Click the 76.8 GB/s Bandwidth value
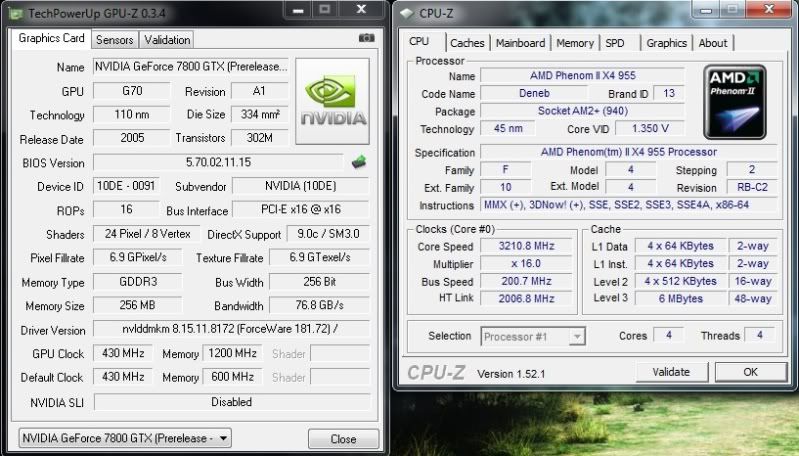 coord(319,305)
